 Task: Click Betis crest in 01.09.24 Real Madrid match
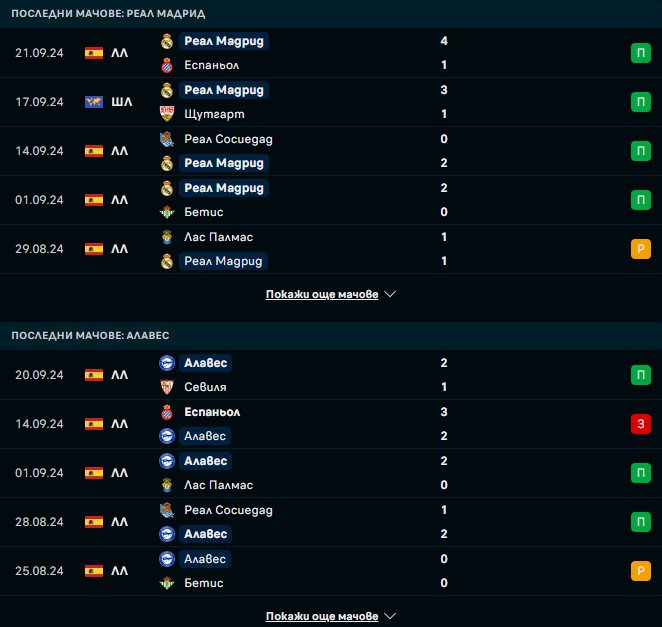167,212
